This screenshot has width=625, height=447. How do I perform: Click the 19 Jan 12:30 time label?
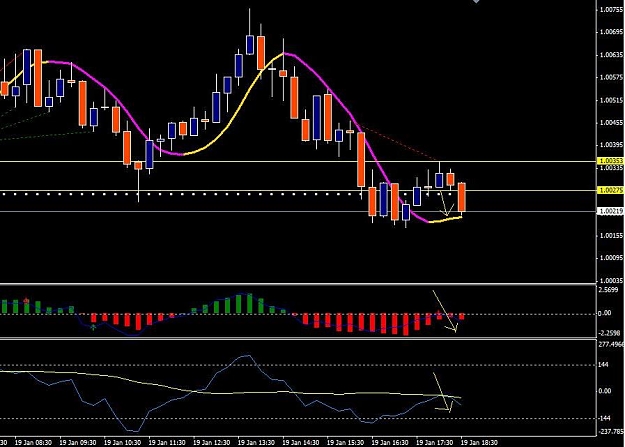pyautogui.click(x=212, y=443)
